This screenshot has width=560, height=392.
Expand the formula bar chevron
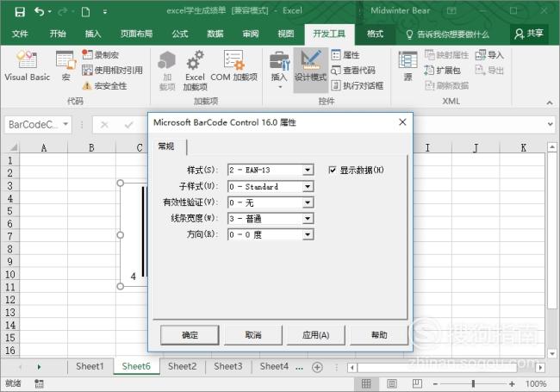(550, 124)
